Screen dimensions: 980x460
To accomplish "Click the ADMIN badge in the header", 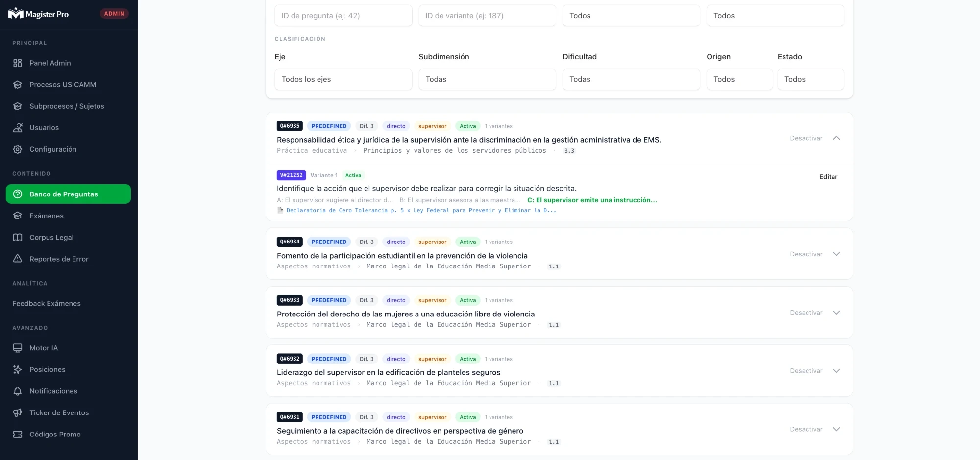I will click(x=114, y=14).
